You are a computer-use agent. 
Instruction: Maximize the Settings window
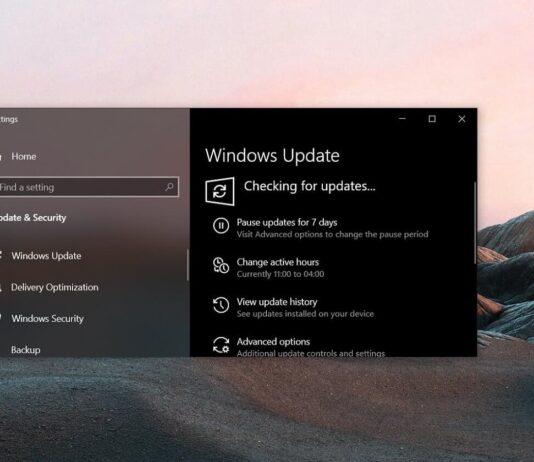[432, 118]
